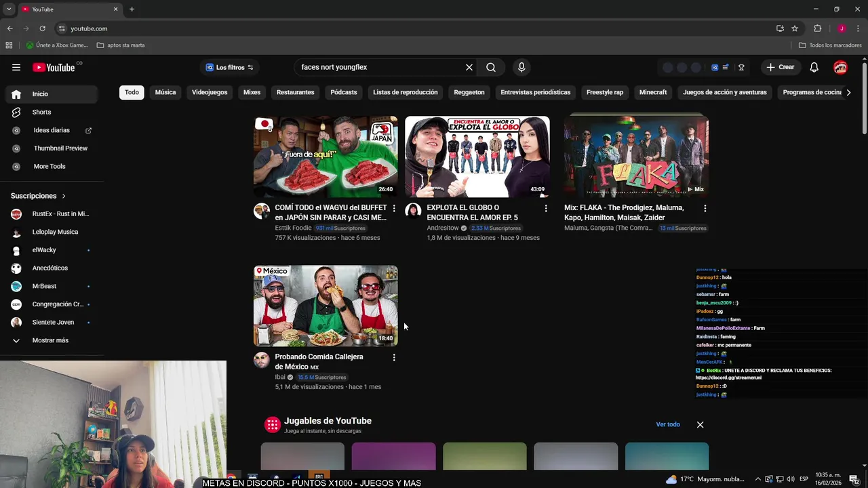The image size is (868, 488).
Task: Select the Mixes category chip
Action: click(x=252, y=92)
